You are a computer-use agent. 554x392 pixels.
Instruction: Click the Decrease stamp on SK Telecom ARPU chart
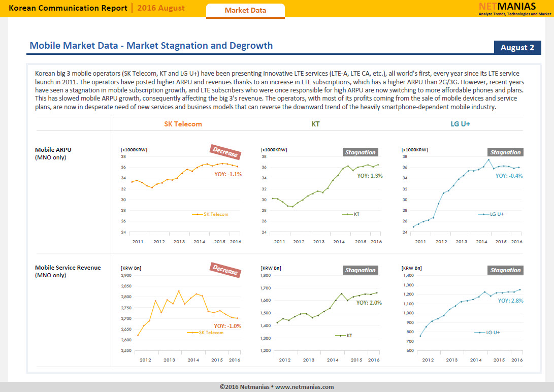(x=225, y=152)
